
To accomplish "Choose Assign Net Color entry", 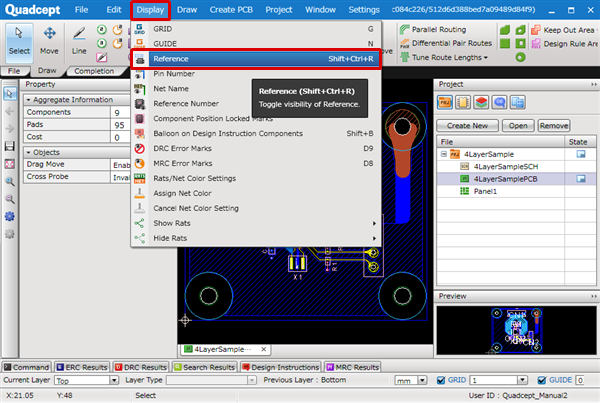I will click(256, 193).
